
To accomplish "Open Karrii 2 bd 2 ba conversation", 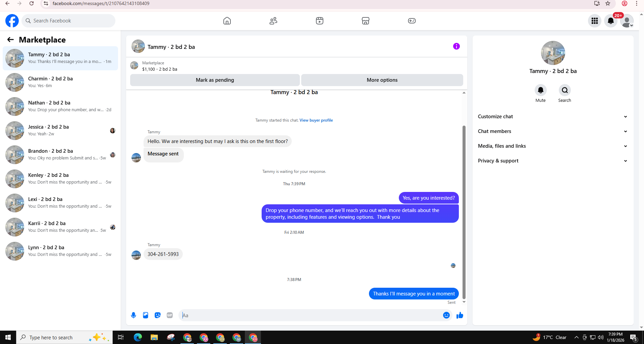I will (60, 227).
